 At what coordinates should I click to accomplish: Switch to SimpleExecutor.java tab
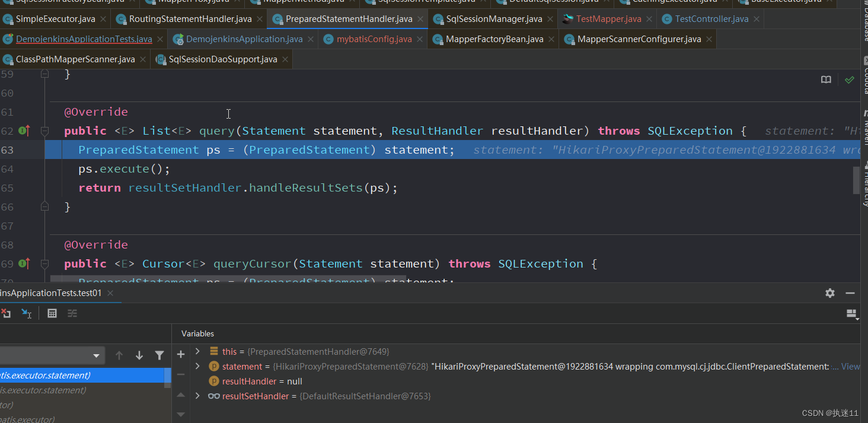[56, 19]
